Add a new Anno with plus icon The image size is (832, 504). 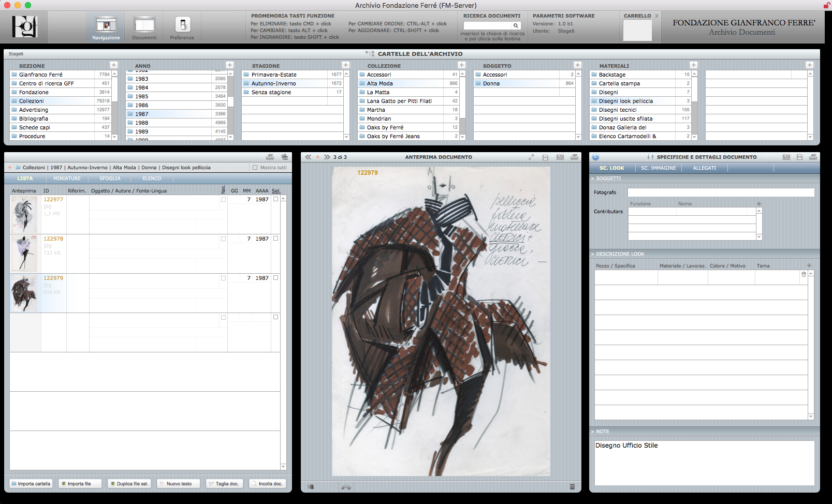(229, 65)
